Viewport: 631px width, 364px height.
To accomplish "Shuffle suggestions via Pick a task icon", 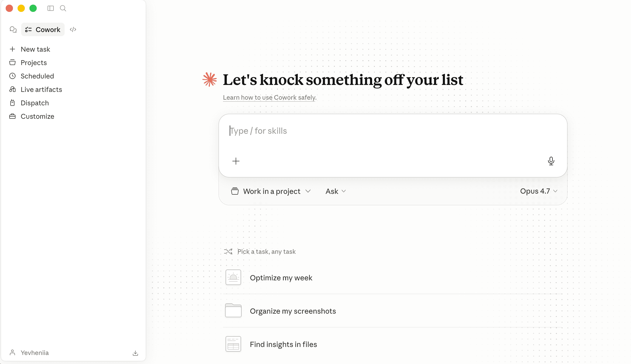I will point(228,251).
